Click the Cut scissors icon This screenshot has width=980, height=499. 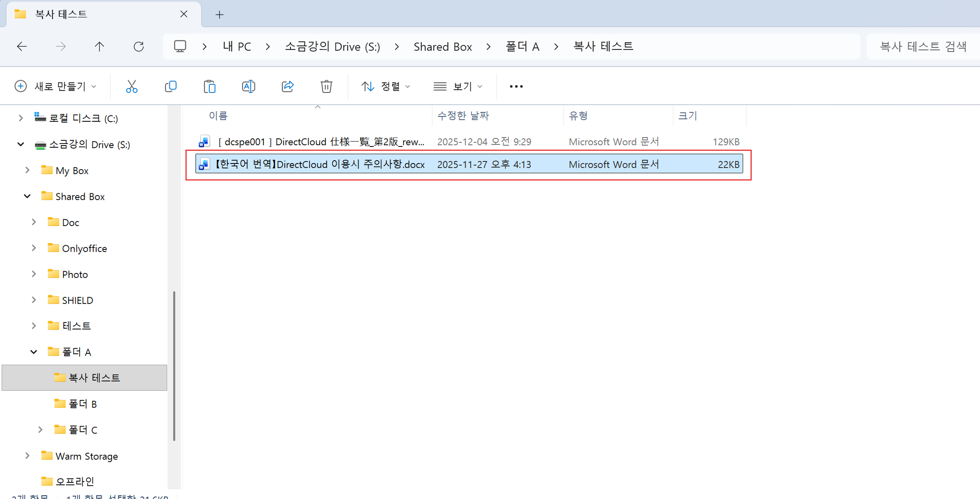coord(131,86)
